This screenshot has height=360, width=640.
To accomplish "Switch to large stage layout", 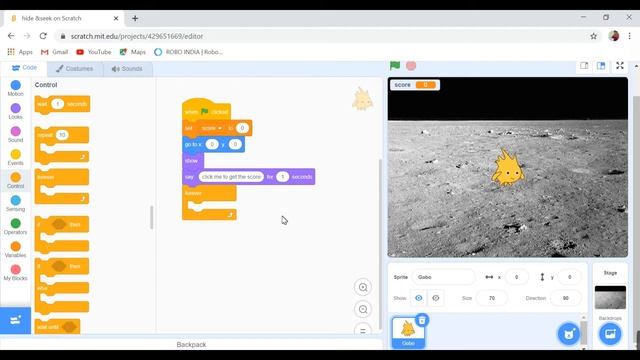I will coord(601,66).
